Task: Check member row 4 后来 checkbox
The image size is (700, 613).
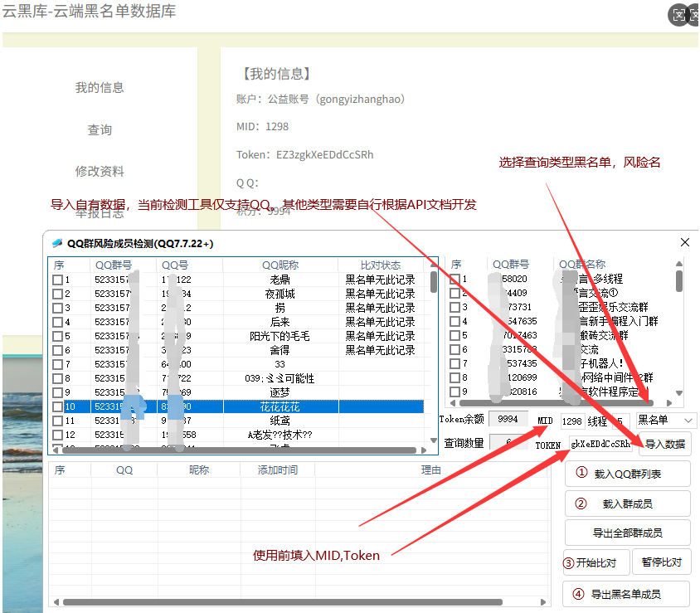Action: tap(57, 323)
